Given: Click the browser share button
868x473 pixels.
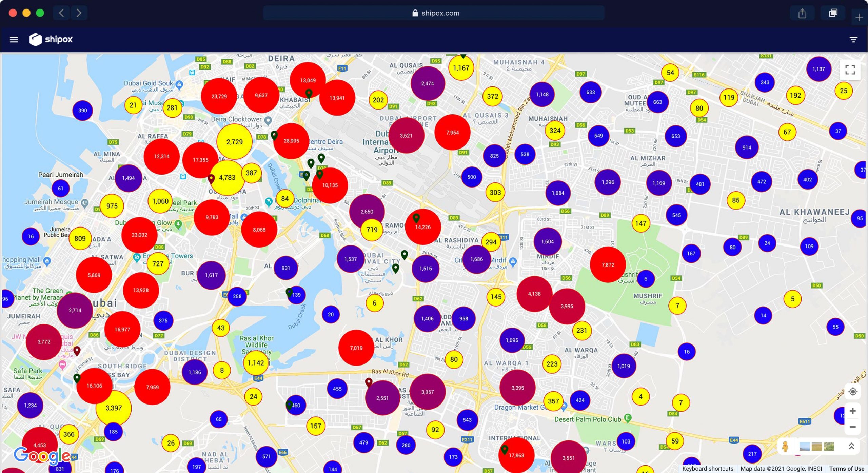Looking at the screenshot, I should pos(802,13).
